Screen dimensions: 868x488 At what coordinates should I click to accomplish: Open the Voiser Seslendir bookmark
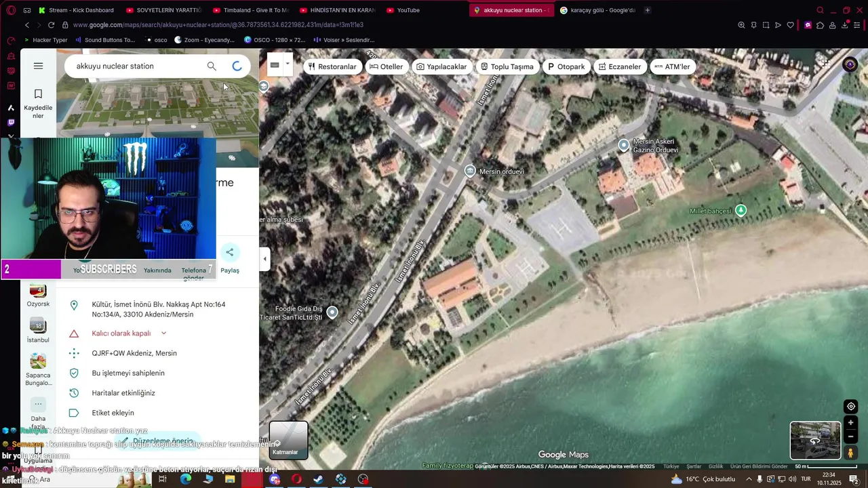pyautogui.click(x=344, y=40)
